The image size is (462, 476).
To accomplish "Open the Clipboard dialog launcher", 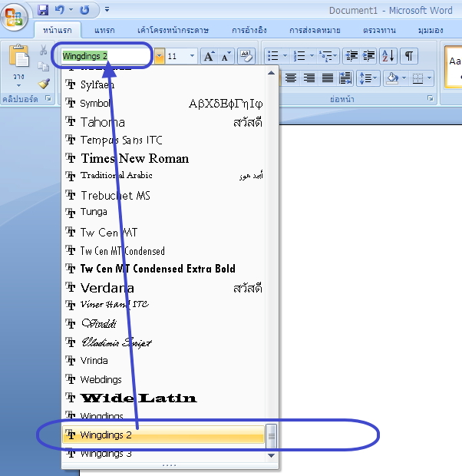I will 48,98.
